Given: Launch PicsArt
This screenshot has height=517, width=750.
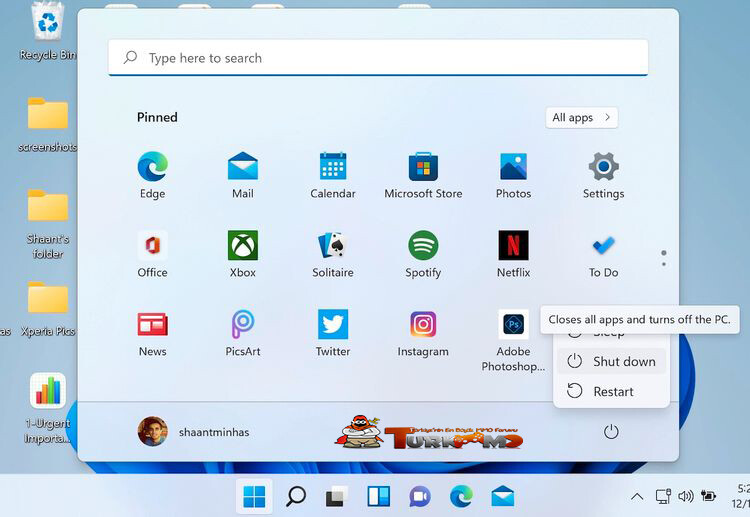Looking at the screenshot, I should pyautogui.click(x=243, y=333).
